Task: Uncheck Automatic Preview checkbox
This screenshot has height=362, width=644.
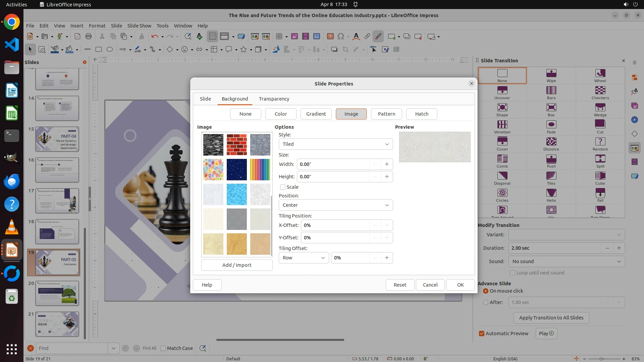Action: point(482,334)
